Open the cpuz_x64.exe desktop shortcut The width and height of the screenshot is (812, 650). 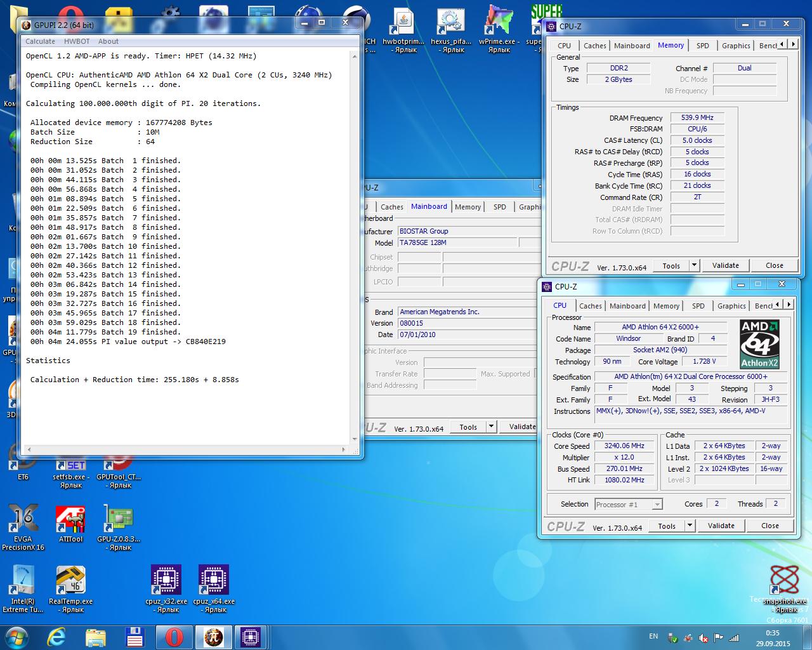tap(214, 589)
